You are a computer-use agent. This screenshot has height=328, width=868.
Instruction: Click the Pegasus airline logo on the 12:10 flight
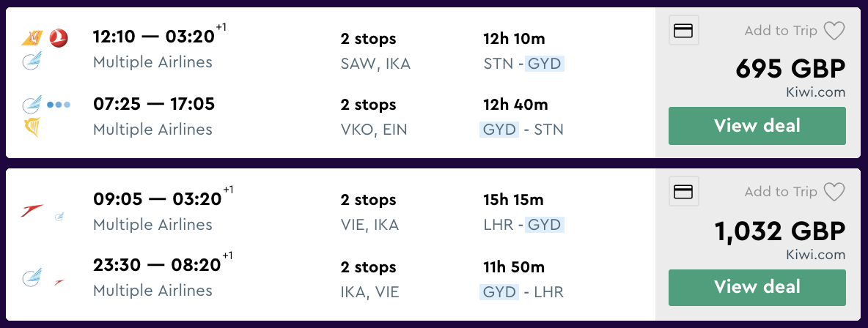click(x=33, y=37)
